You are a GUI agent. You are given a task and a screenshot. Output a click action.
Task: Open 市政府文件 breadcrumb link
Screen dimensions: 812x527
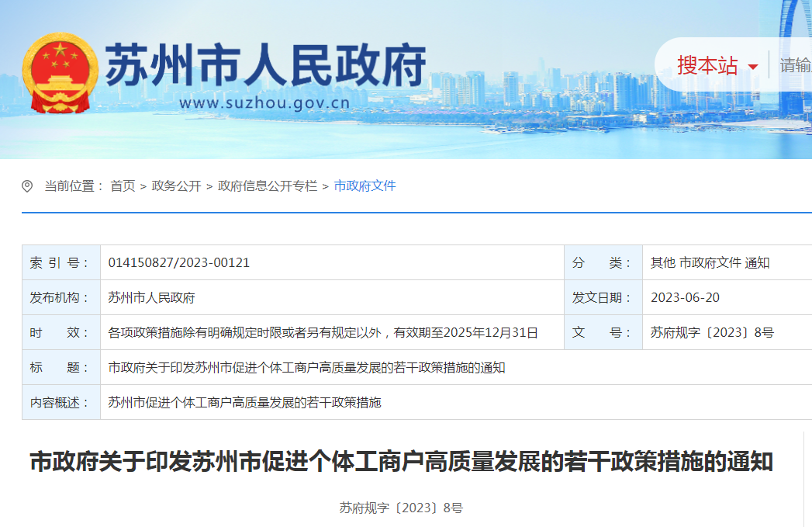pos(365,186)
